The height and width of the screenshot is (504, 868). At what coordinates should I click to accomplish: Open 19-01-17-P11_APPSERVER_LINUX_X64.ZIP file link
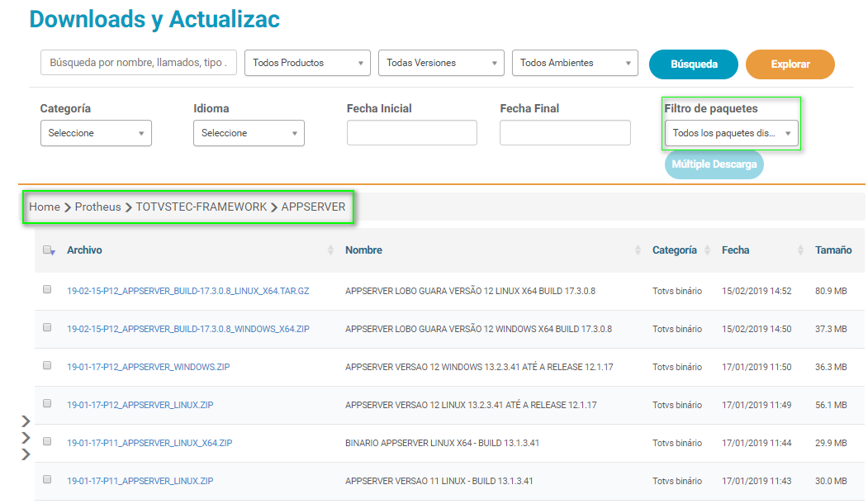149,443
